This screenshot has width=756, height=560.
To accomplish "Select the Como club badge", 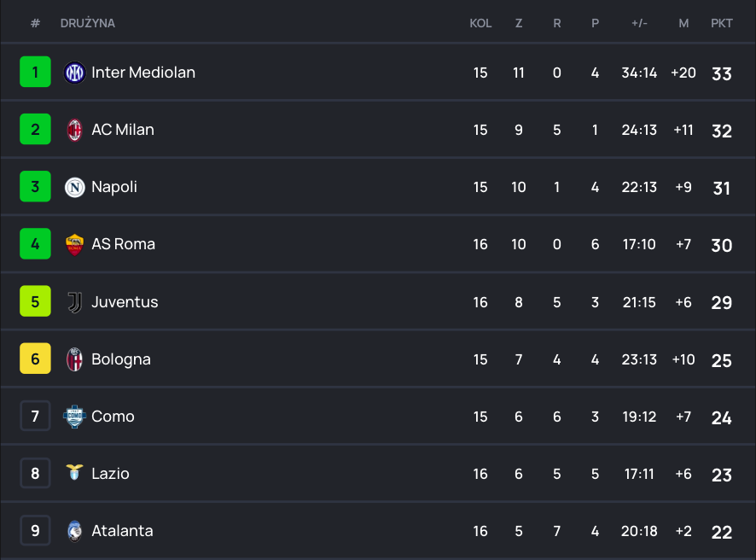I will pyautogui.click(x=74, y=417).
